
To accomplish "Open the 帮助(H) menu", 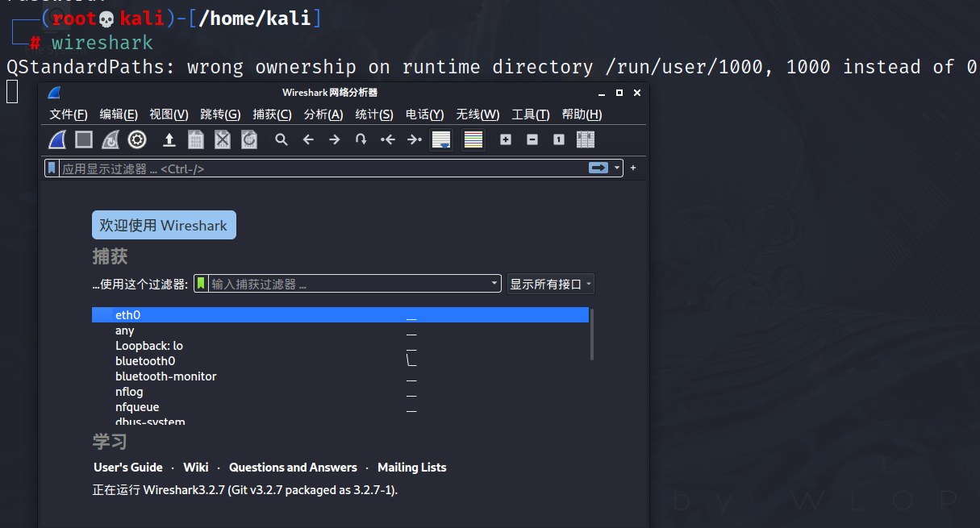I will coord(582,114).
